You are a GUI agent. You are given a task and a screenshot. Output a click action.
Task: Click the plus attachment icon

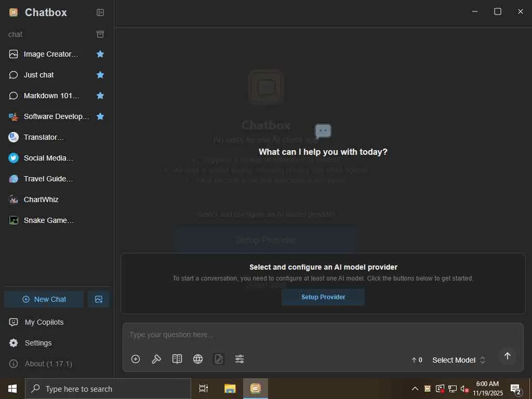(x=136, y=359)
